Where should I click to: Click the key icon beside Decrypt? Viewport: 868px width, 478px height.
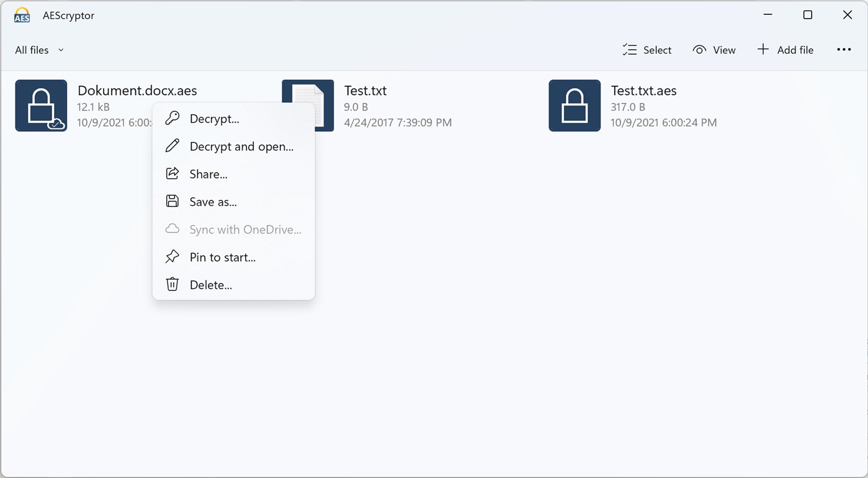coord(172,118)
